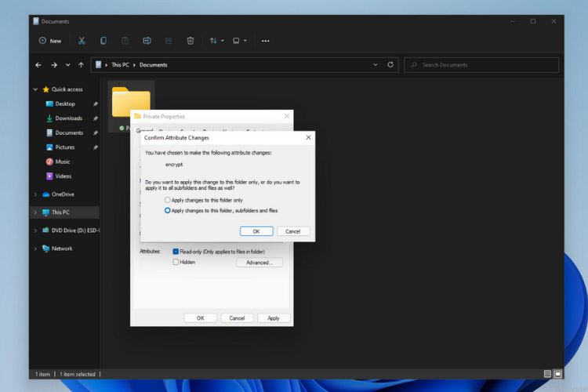
Task: Click the Up directory arrow
Action: 81,65
